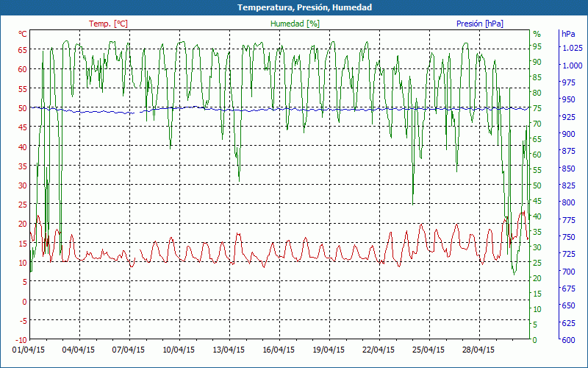Screen dimensions: 588x368
Task: Select the red "Temp. [°C]" legend label
Action: pyautogui.click(x=108, y=24)
